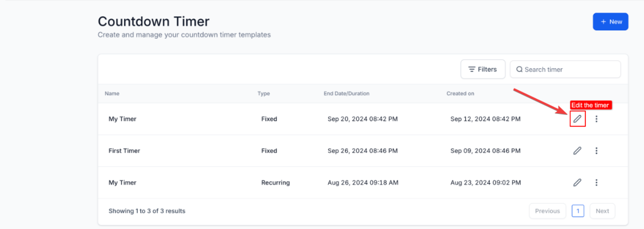Click the magnifier icon in search box
This screenshot has height=229, width=644.
[x=519, y=70]
